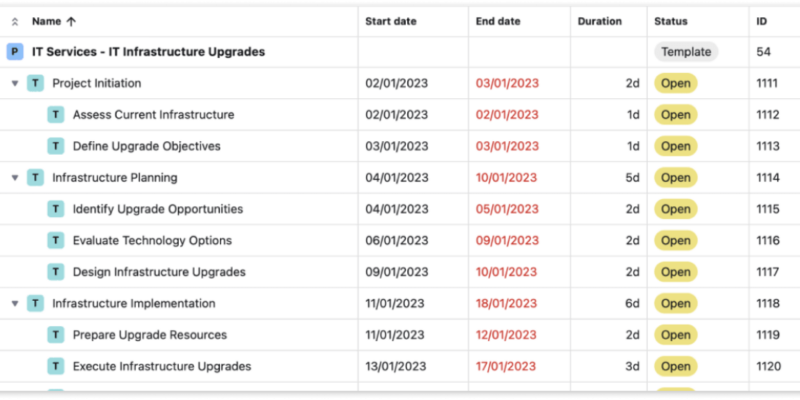Click the Start date column header
The width and height of the screenshot is (800, 400).
(391, 21)
